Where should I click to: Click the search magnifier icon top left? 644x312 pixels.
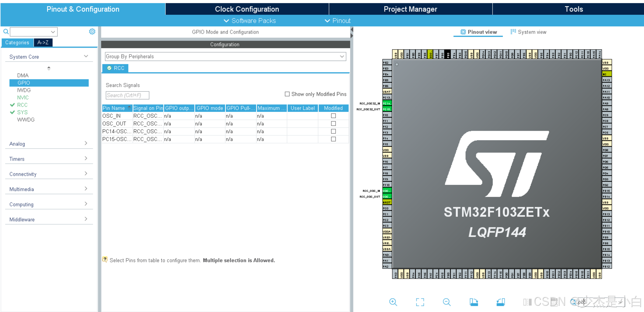[6, 32]
